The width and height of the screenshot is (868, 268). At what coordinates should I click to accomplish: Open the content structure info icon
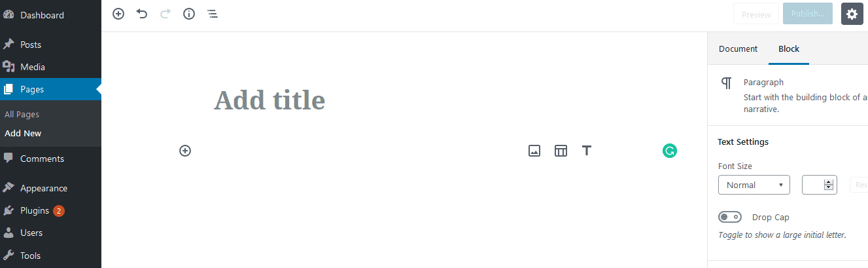(x=189, y=14)
